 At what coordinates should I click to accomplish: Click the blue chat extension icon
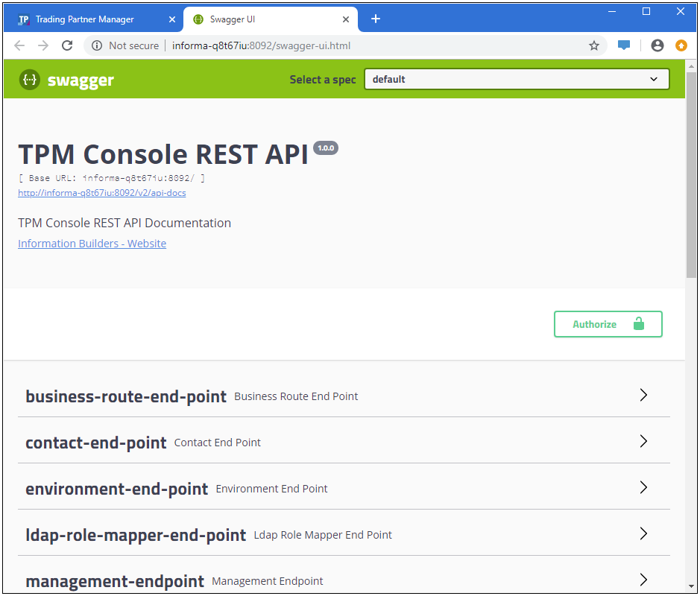click(624, 45)
